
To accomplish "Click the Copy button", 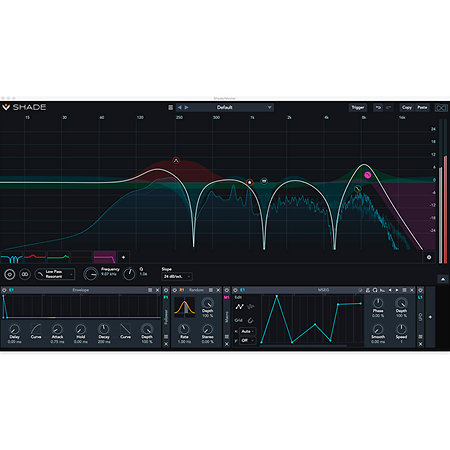I will (407, 107).
